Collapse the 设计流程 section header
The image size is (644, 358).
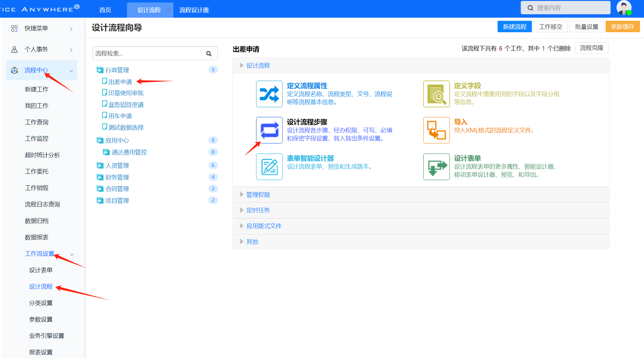(x=421, y=65)
